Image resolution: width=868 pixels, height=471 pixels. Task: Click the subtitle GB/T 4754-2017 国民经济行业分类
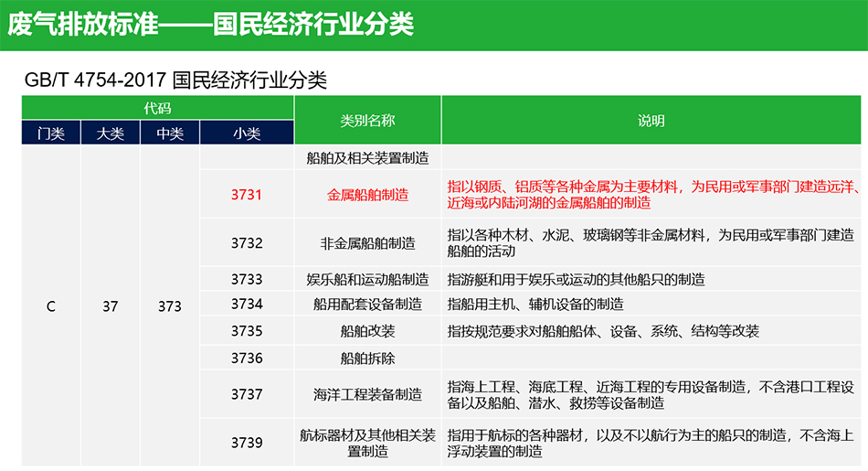[x=175, y=80]
